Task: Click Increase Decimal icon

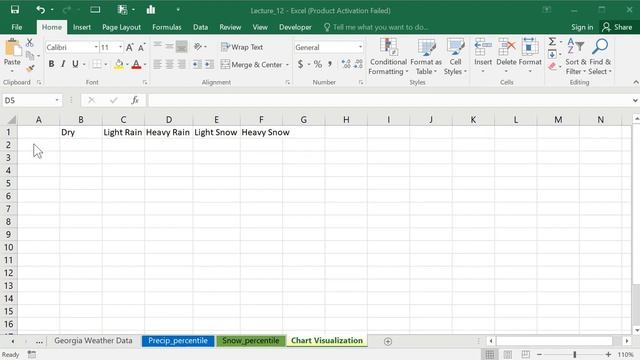Action: (x=346, y=64)
